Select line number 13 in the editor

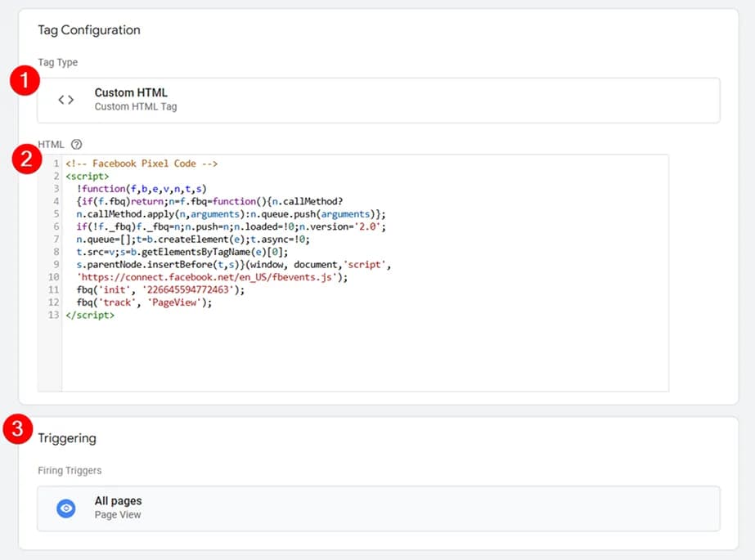pyautogui.click(x=52, y=315)
